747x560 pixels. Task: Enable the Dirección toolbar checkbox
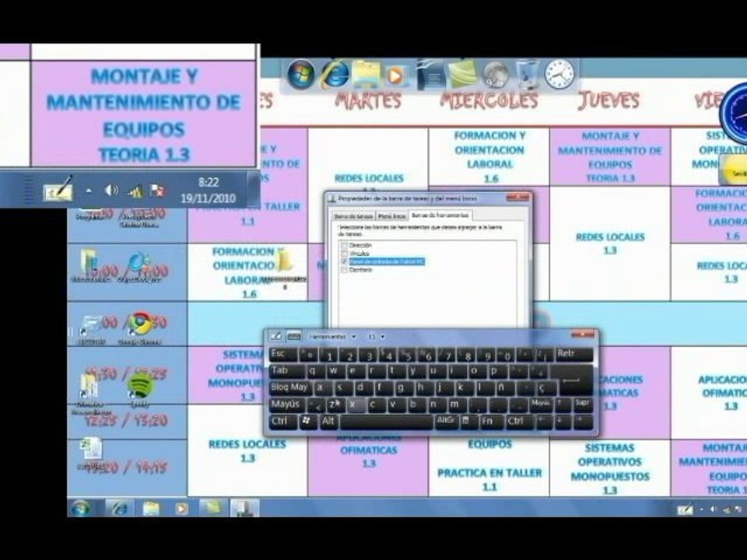coord(345,245)
